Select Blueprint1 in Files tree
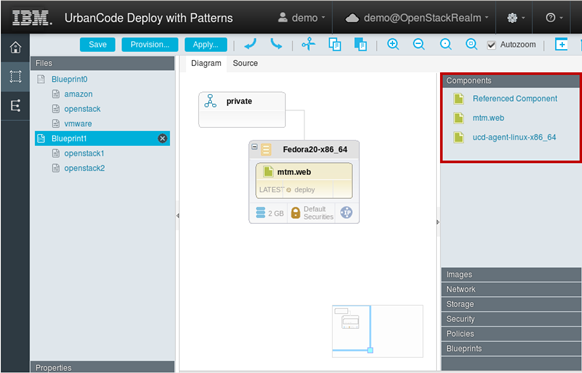Viewport: 582px width, 373px height. pos(102,138)
